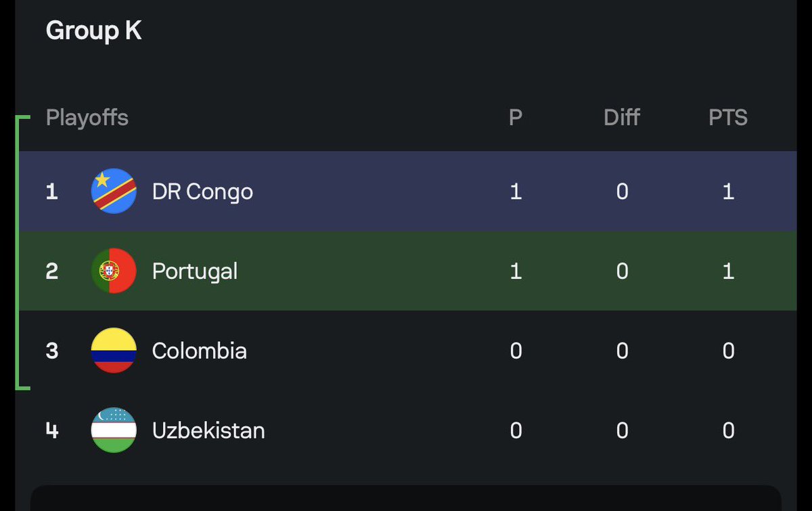Click the Playoffs legend label

click(87, 118)
